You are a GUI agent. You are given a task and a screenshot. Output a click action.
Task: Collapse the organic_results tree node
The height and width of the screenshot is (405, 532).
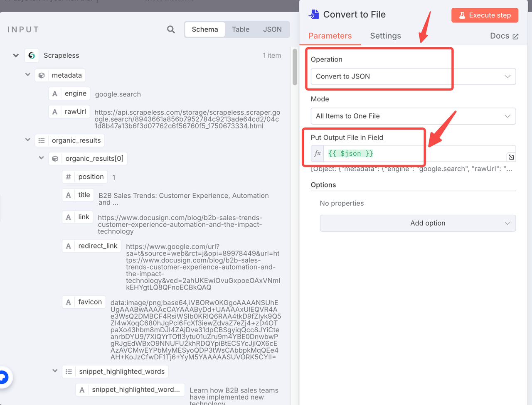pyautogui.click(x=28, y=140)
